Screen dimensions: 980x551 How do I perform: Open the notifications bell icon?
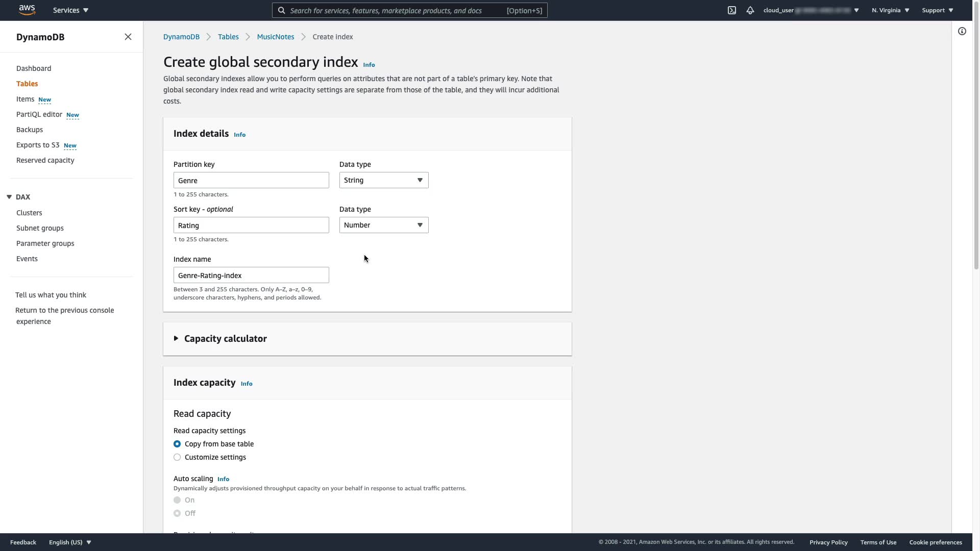tap(750, 10)
